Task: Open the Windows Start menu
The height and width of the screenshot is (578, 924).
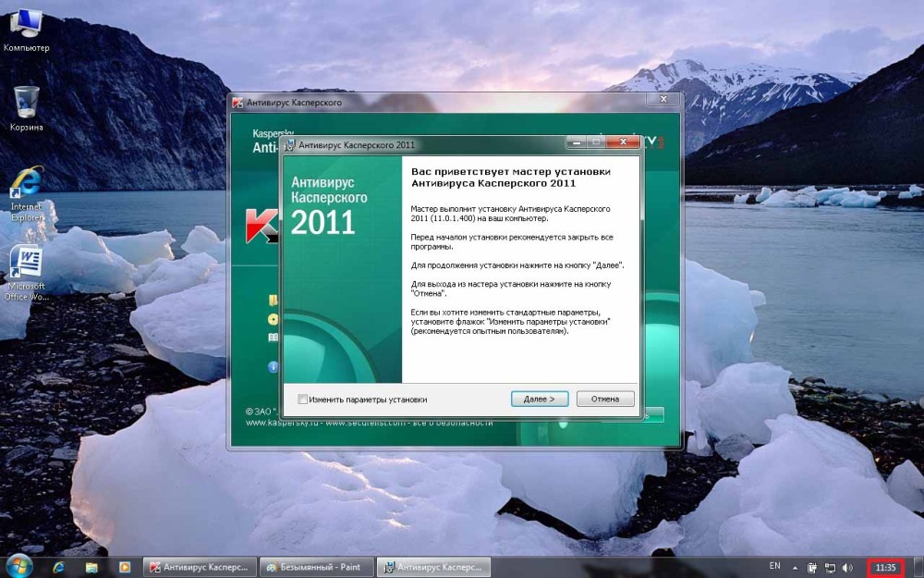Action: [19, 567]
